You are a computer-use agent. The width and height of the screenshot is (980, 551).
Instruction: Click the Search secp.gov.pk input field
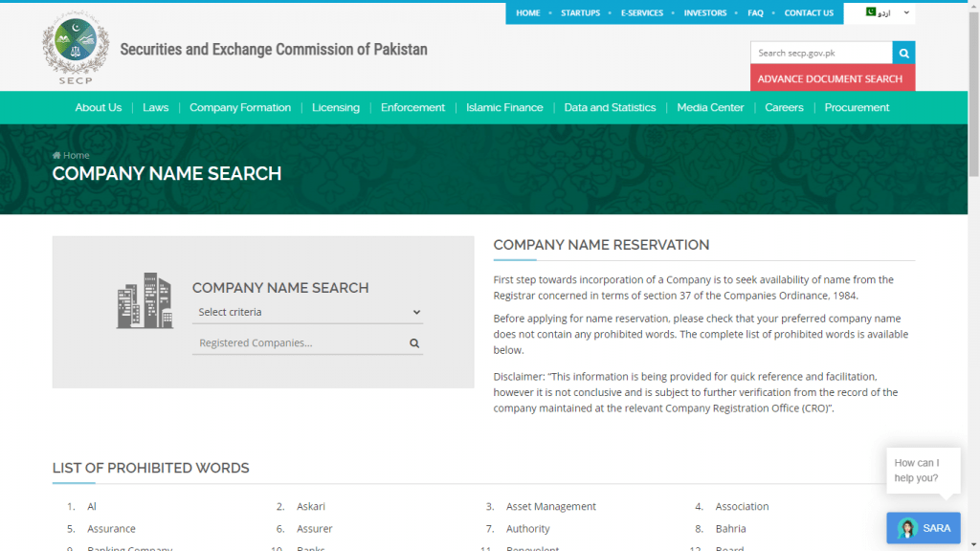coord(821,53)
